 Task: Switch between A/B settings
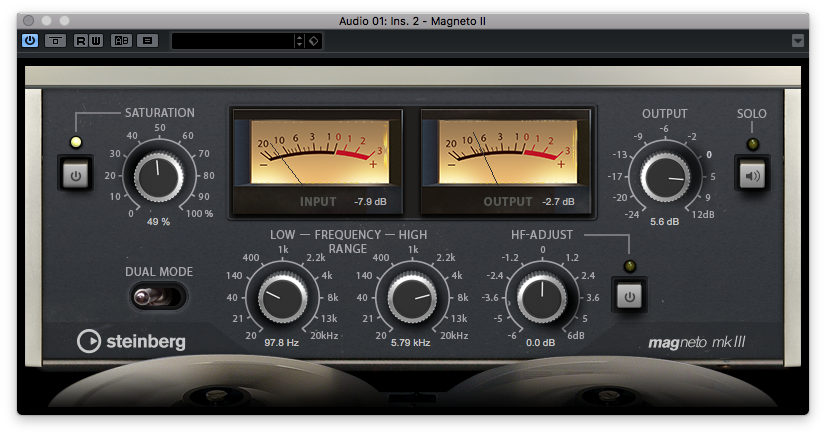[x=122, y=41]
